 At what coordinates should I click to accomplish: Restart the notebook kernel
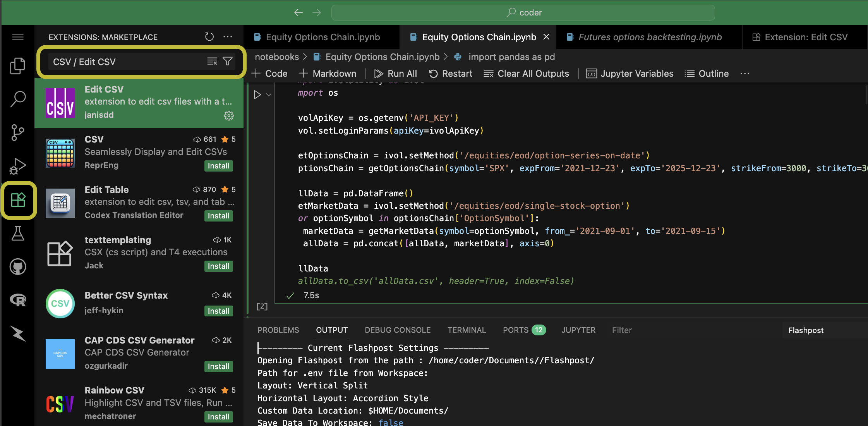[451, 74]
